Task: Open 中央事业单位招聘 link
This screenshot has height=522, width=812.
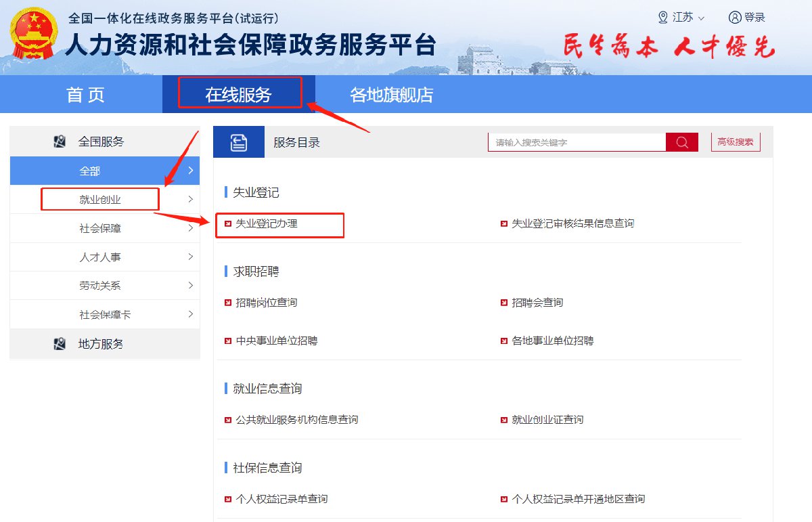Action: (276, 341)
